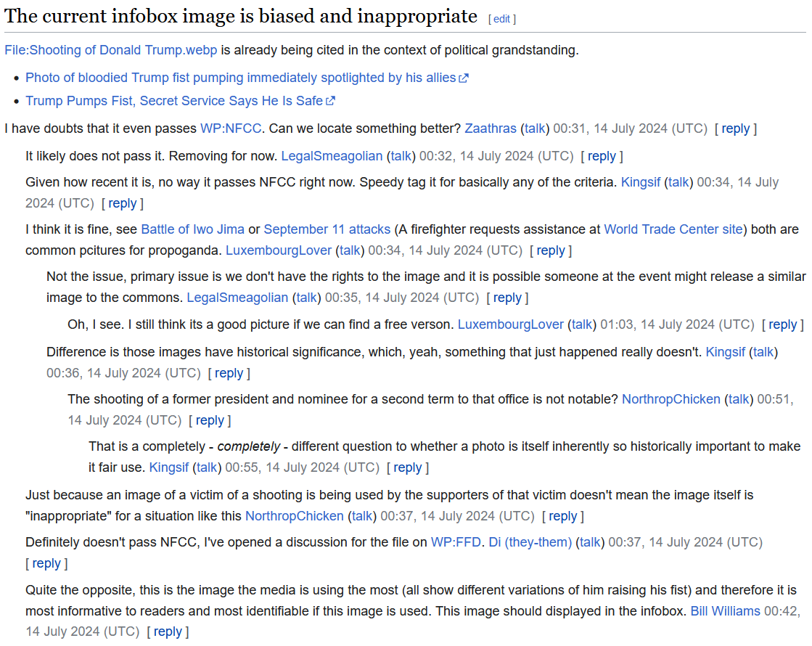Screen dimensions: 812x646
Task: Follow the WP:NFCC policy link
Action: tap(231, 128)
